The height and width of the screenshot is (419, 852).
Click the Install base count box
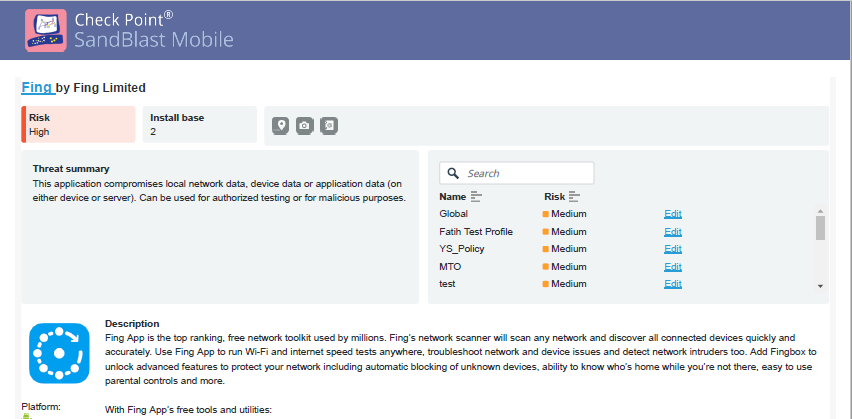pos(199,124)
